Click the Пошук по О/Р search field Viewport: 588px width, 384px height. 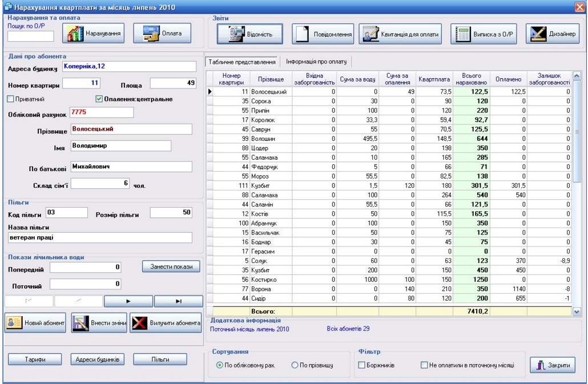pos(30,36)
